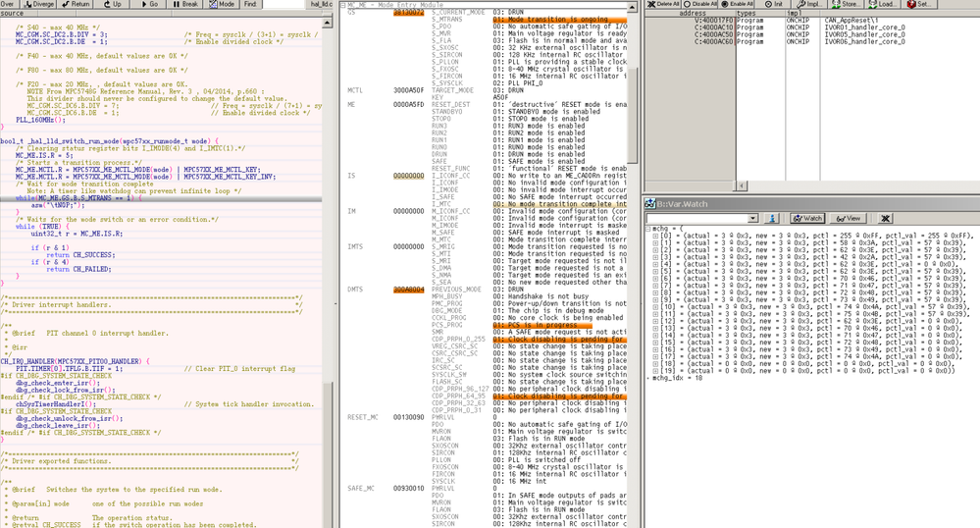Click the variable name input in Var.Watch

696,218
